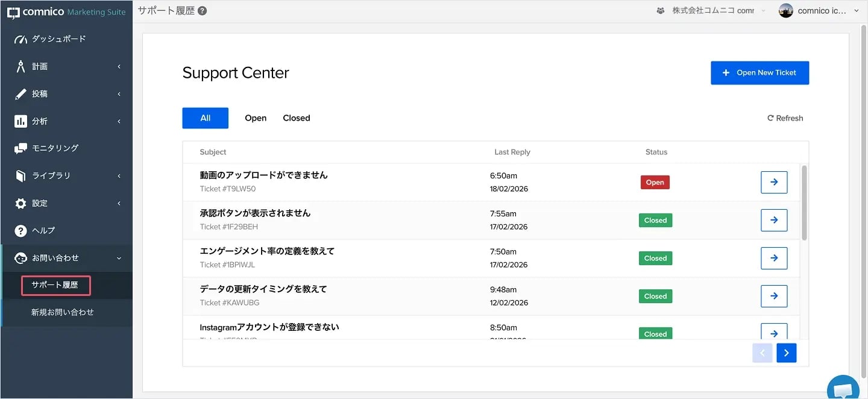Click the monitoring chat bubbles icon
This screenshot has height=399, width=868.
(x=21, y=148)
